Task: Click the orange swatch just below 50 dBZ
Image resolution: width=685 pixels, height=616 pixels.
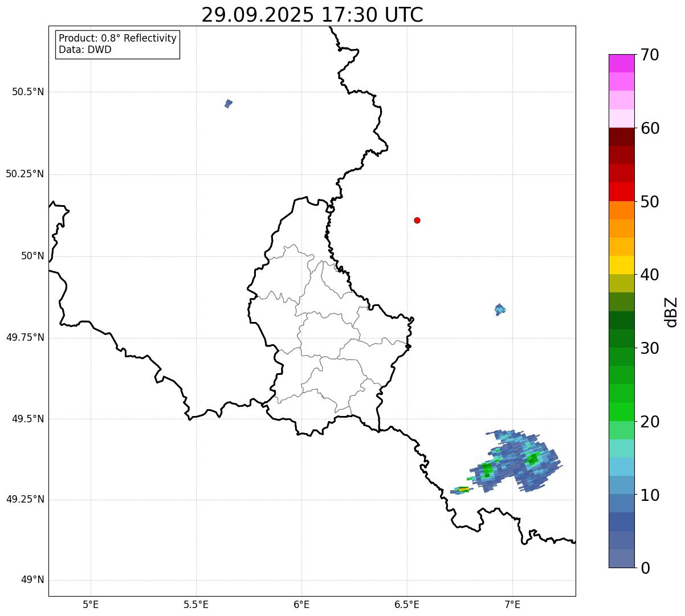Action: (621, 210)
